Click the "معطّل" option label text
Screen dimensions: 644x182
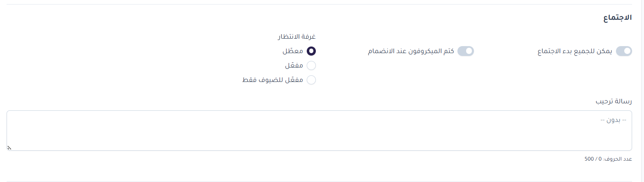pyautogui.click(x=293, y=51)
